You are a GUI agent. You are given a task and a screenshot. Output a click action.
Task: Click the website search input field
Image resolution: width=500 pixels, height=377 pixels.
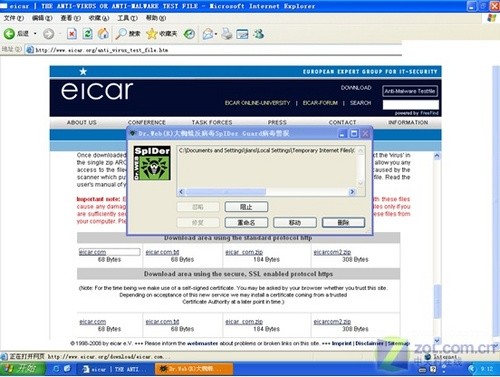coord(410,105)
